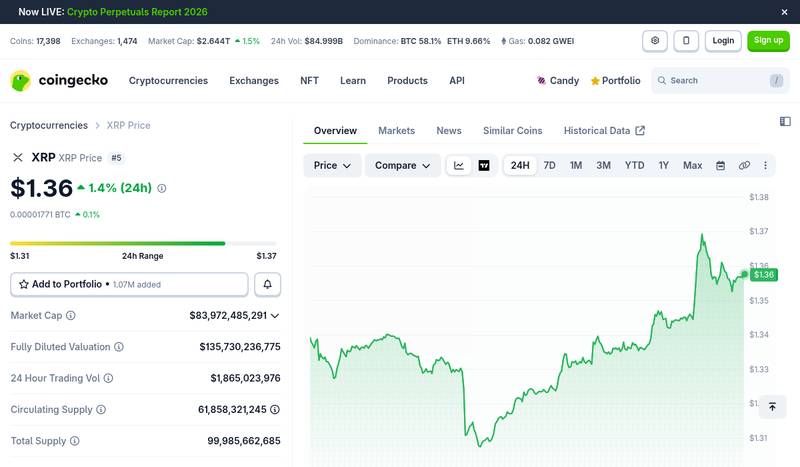Select the Max time range
This screenshot has height=467, width=800.
click(692, 165)
